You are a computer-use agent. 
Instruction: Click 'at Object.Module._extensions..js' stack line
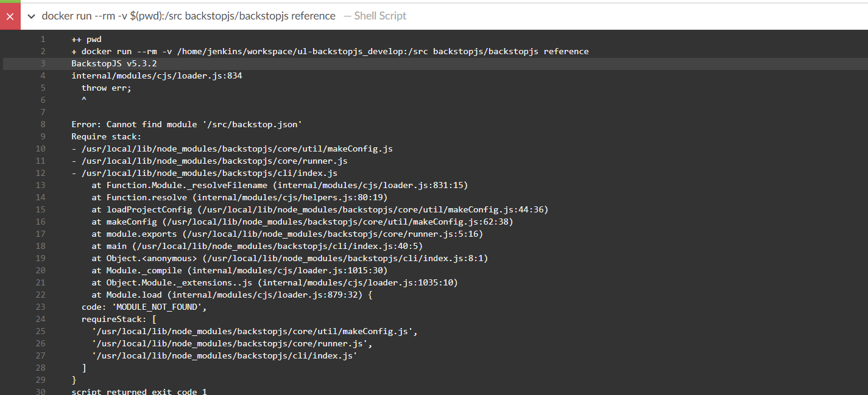click(275, 282)
